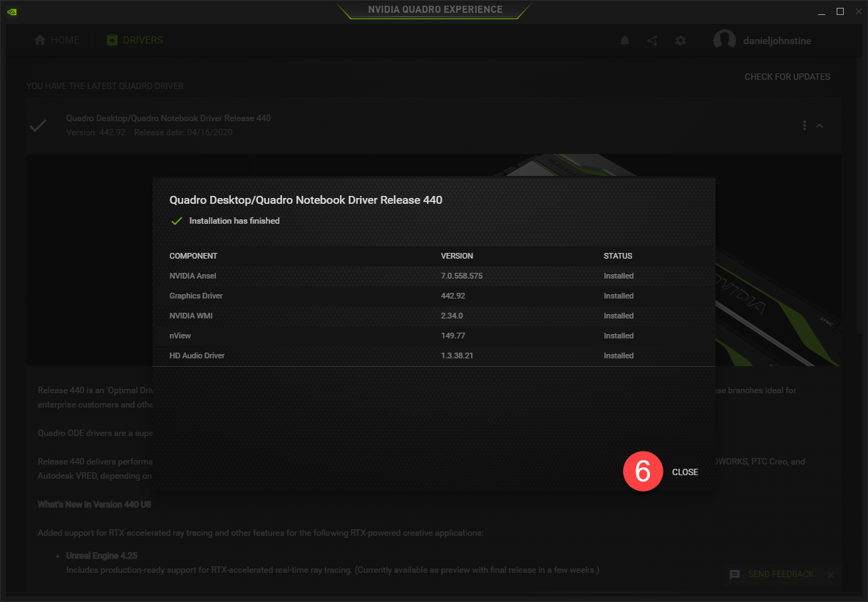This screenshot has height=602, width=868.
Task: Select the nView component row
Action: pyautogui.click(x=434, y=336)
